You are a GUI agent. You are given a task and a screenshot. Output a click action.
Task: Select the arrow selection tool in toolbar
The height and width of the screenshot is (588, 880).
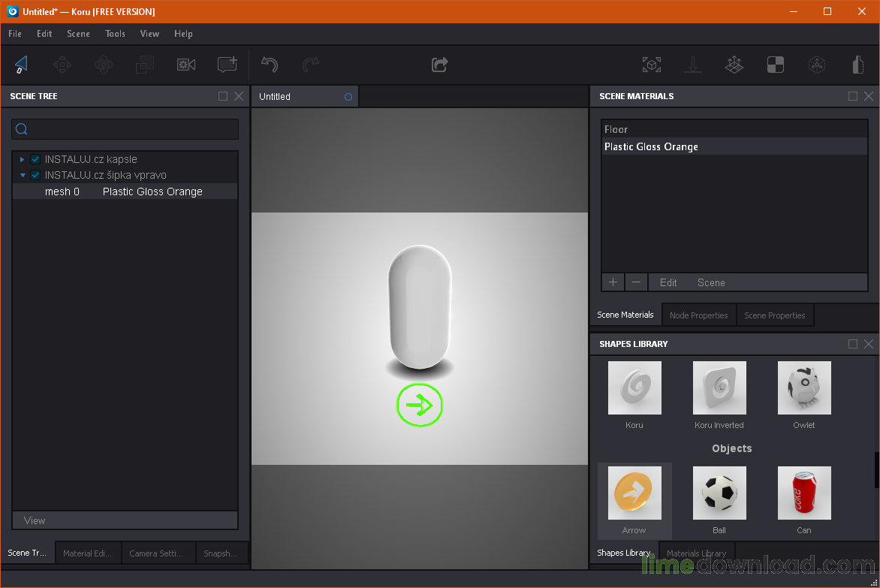click(x=21, y=65)
